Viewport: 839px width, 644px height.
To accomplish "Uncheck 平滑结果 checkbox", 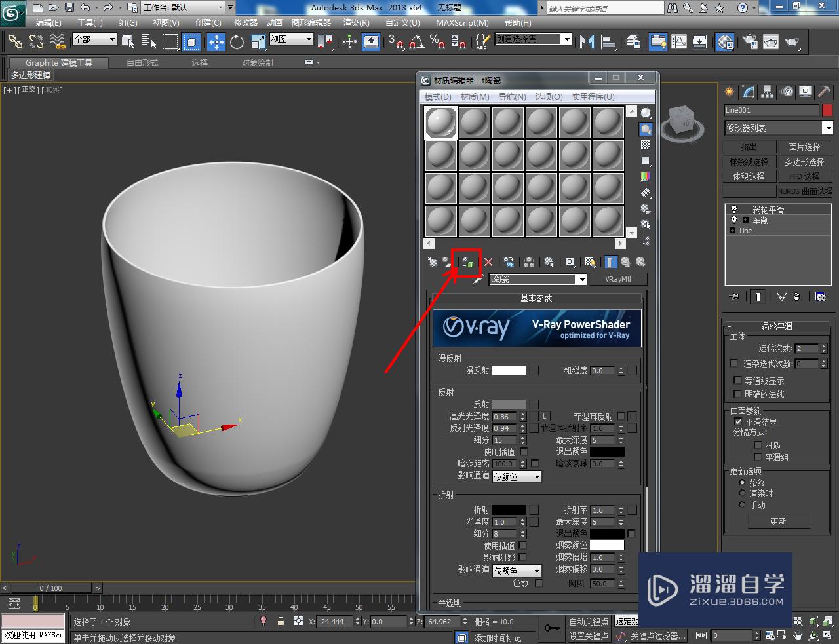I will click(x=739, y=422).
